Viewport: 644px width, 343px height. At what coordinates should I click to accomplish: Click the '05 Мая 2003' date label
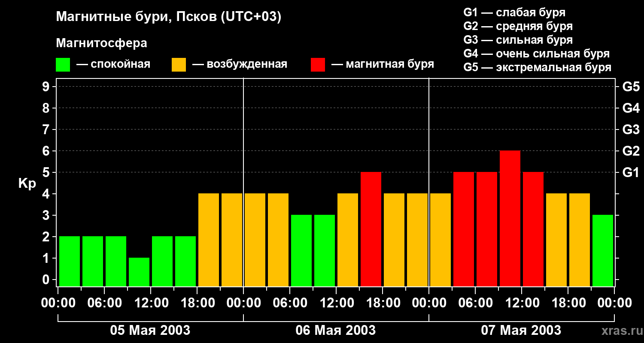pyautogui.click(x=150, y=330)
